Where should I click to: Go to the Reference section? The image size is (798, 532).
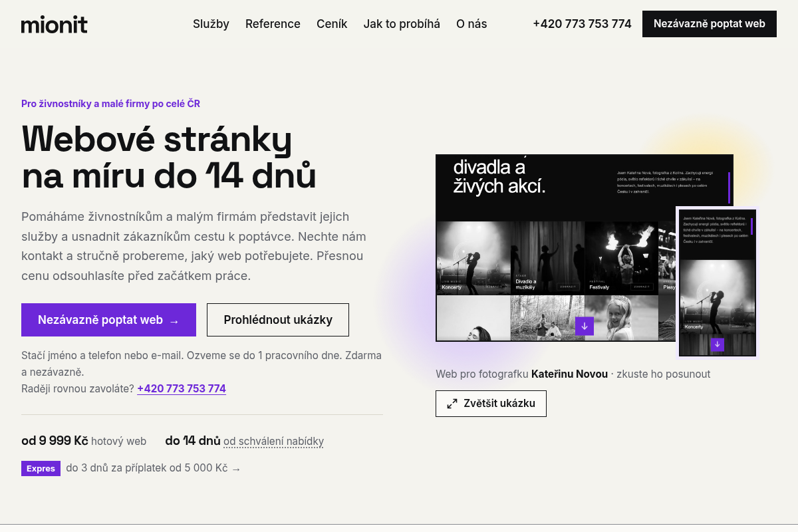273,24
